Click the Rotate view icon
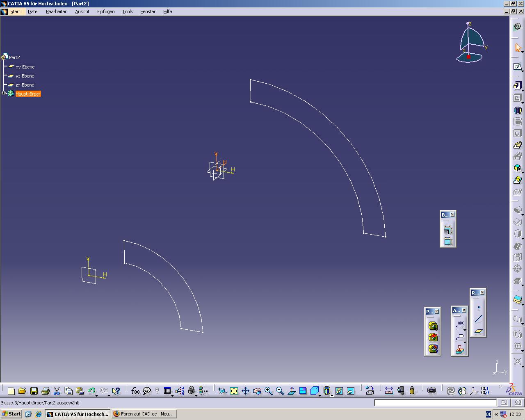 pyautogui.click(x=257, y=391)
